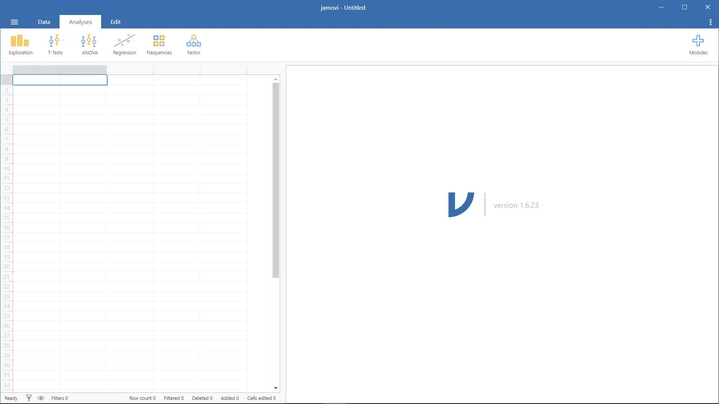This screenshot has width=719, height=404.
Task: Click the selected column header
Action: [60, 70]
